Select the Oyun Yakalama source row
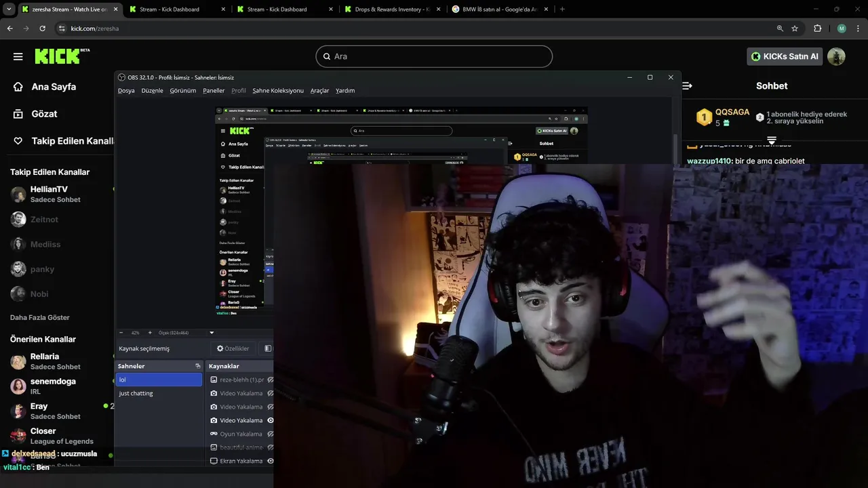 pyautogui.click(x=240, y=434)
